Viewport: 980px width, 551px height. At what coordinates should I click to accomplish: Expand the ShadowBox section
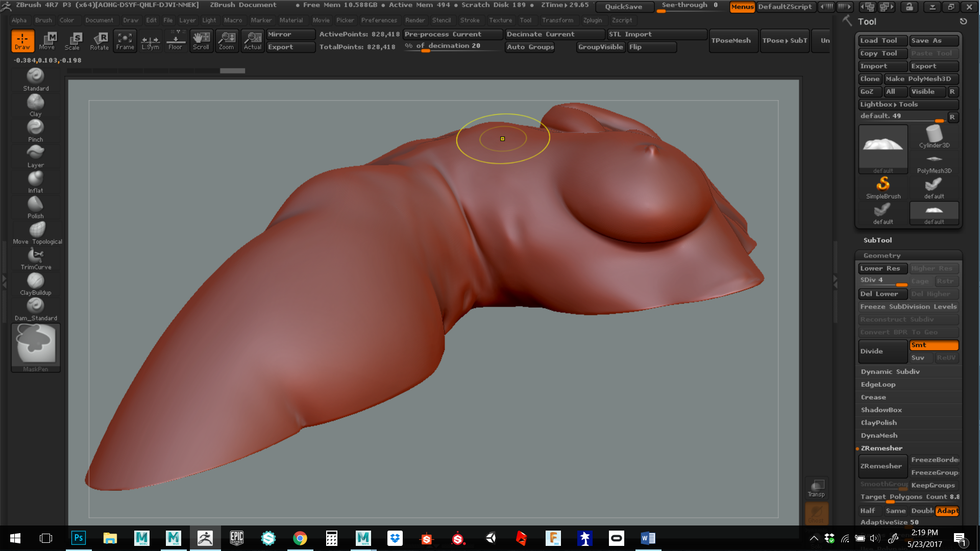point(881,410)
